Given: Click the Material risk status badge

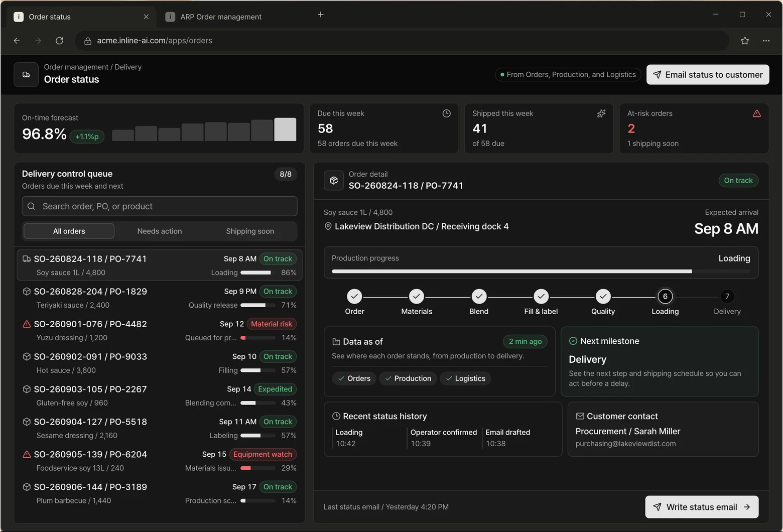Looking at the screenshot, I should [272, 324].
